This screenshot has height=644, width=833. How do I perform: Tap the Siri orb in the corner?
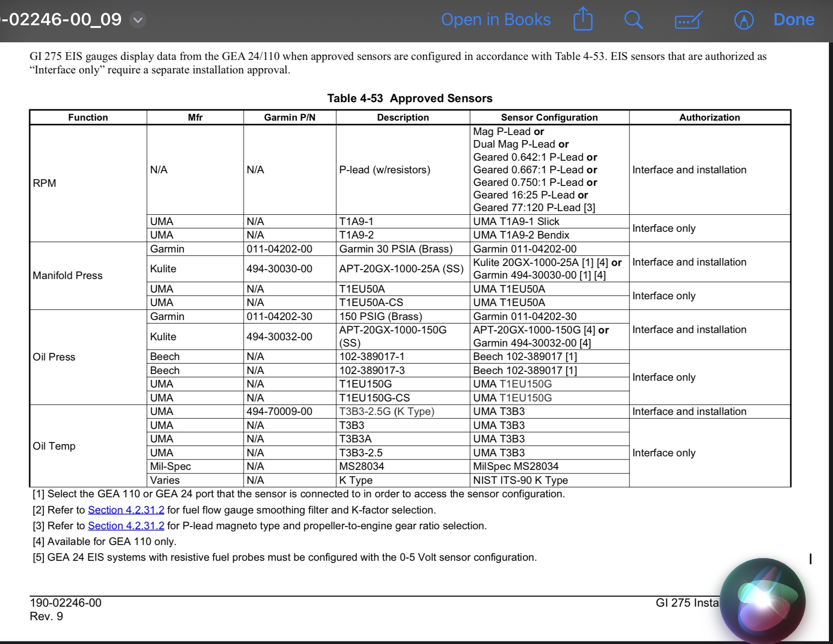coord(762,600)
